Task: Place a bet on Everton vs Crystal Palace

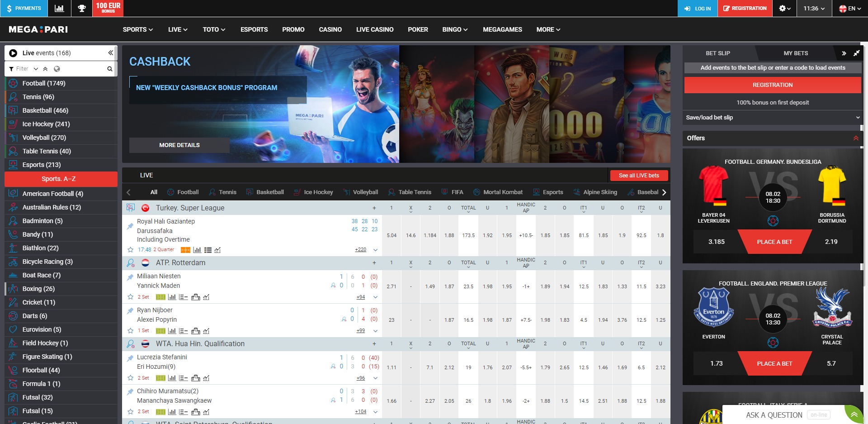Action: pyautogui.click(x=774, y=363)
